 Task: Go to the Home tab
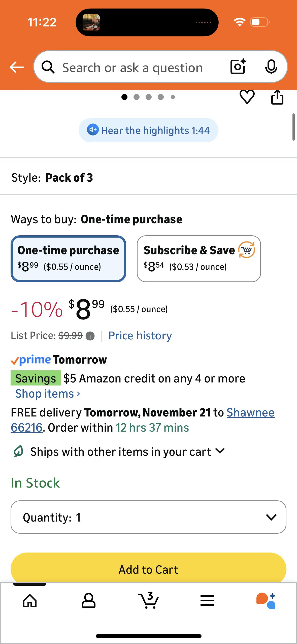tap(30, 600)
